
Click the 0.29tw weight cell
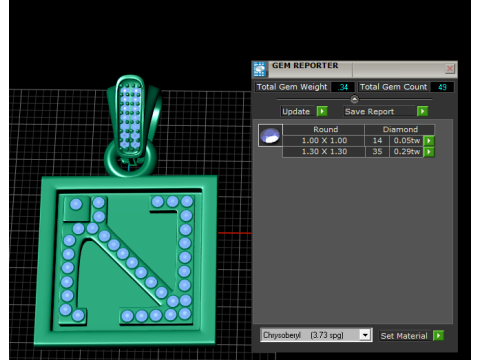click(406, 152)
